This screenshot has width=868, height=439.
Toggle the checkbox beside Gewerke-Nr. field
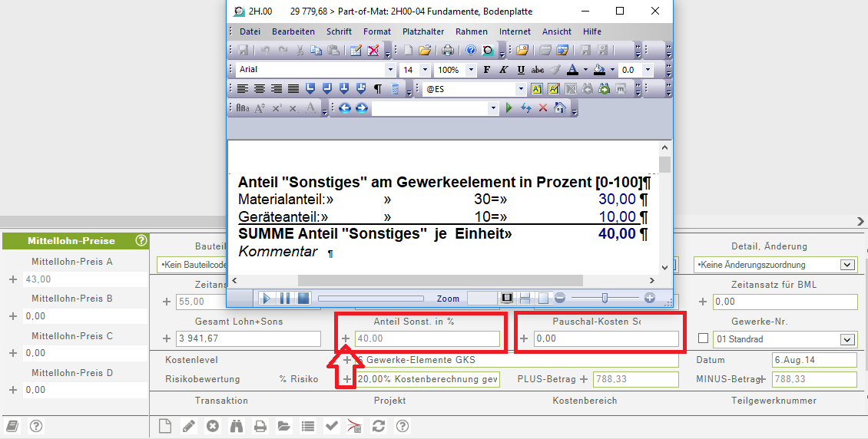703,338
